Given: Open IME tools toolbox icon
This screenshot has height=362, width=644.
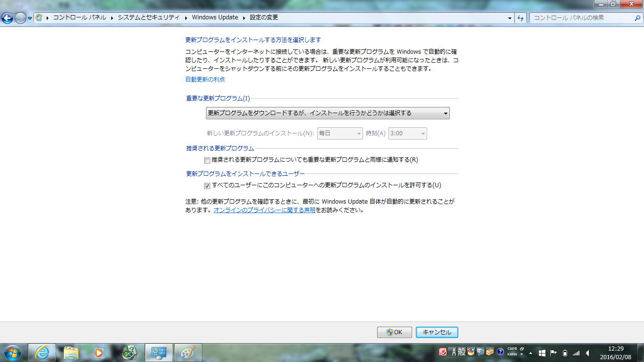Looking at the screenshot, I should [490, 352].
